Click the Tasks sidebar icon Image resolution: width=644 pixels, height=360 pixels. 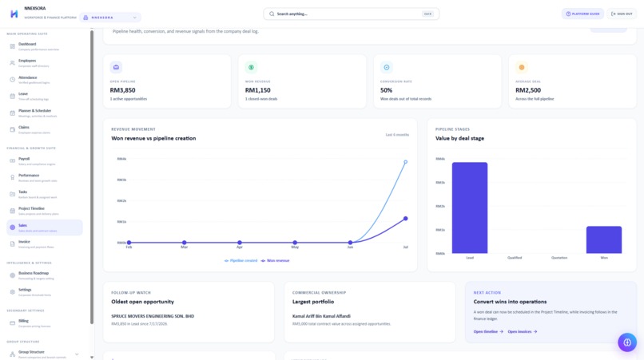coord(12,194)
